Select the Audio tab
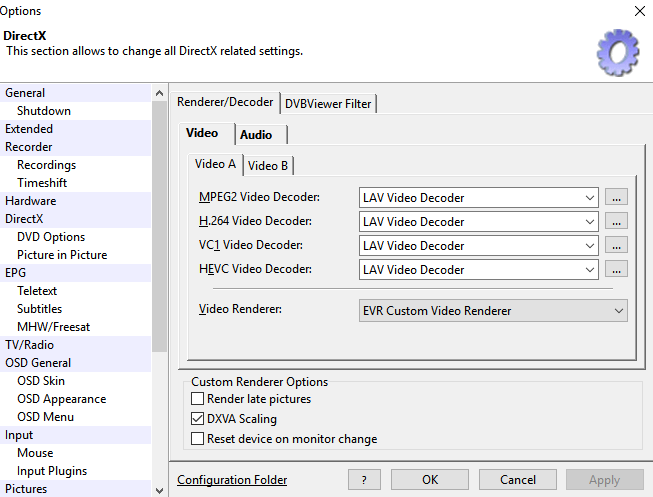This screenshot has height=497, width=653. pos(262,134)
